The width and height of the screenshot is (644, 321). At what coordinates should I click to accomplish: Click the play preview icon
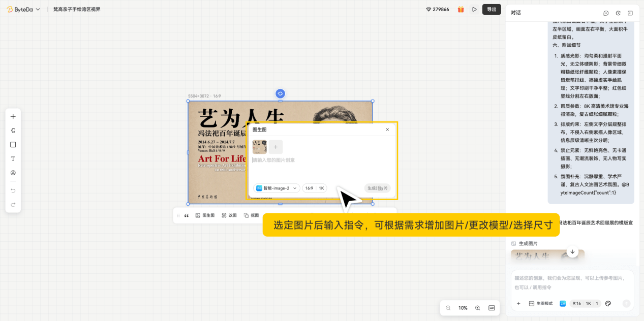click(x=474, y=9)
